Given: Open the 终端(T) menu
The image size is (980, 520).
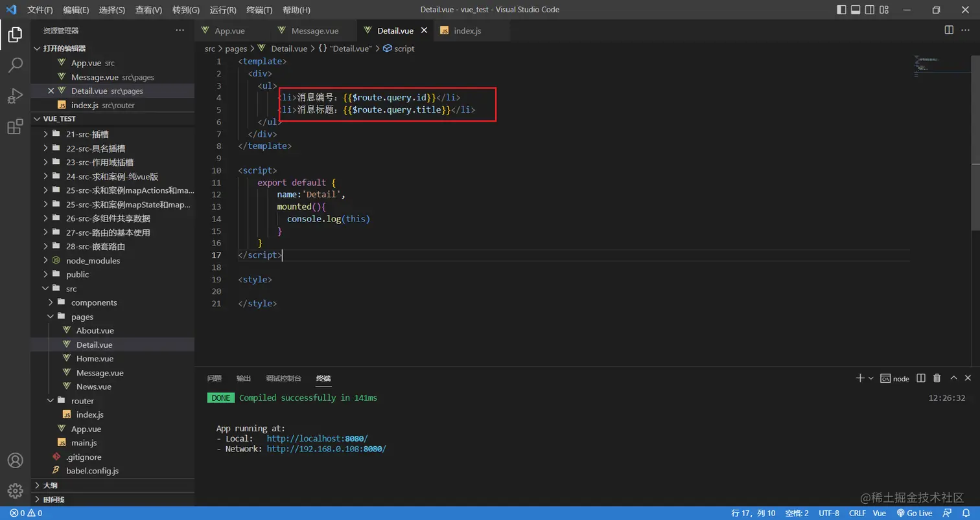Looking at the screenshot, I should 260,10.
